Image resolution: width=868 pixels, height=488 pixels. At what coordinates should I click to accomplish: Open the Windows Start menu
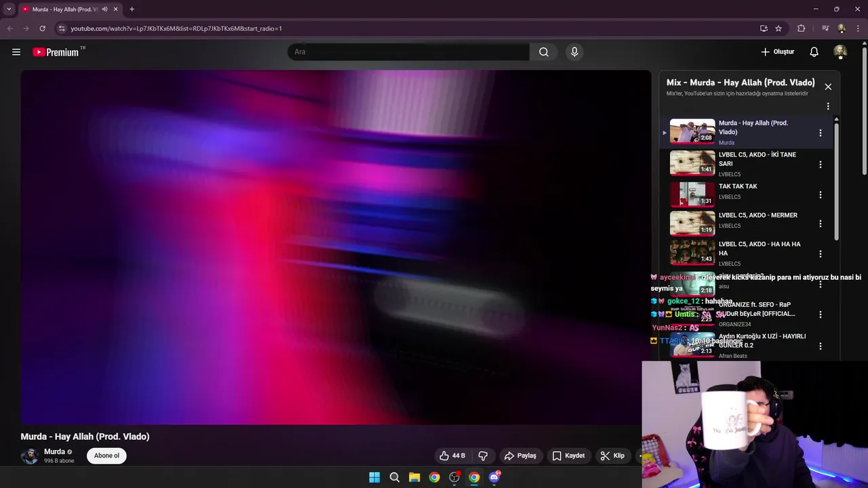[374, 477]
